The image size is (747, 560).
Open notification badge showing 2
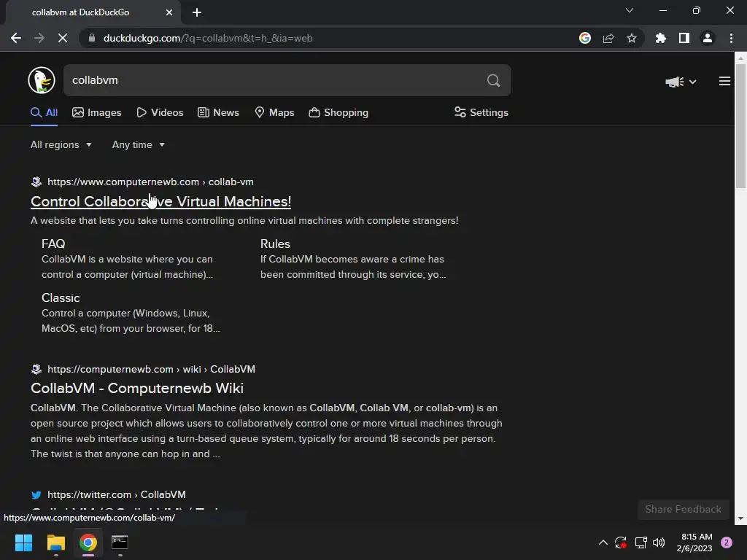tap(727, 542)
